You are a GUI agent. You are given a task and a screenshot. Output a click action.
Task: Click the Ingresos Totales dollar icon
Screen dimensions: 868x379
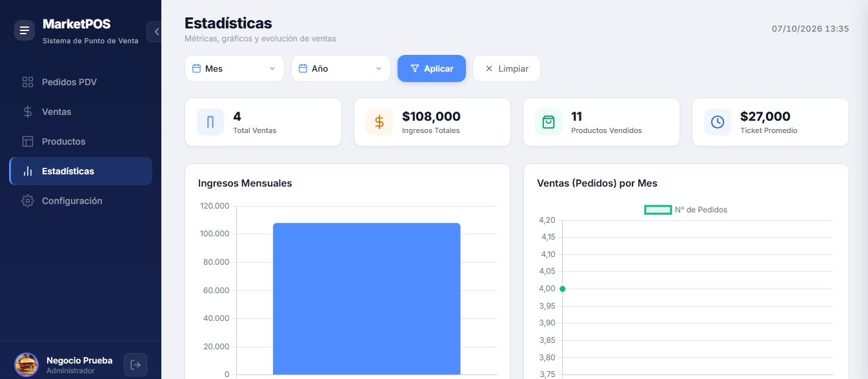(379, 122)
